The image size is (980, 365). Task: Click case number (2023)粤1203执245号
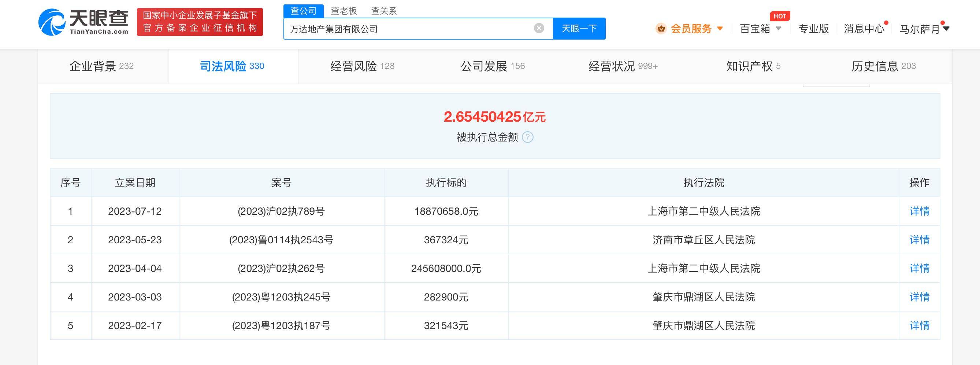[281, 297]
